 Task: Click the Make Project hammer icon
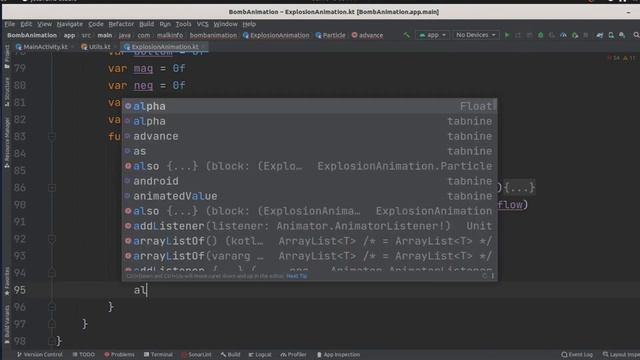coord(407,36)
